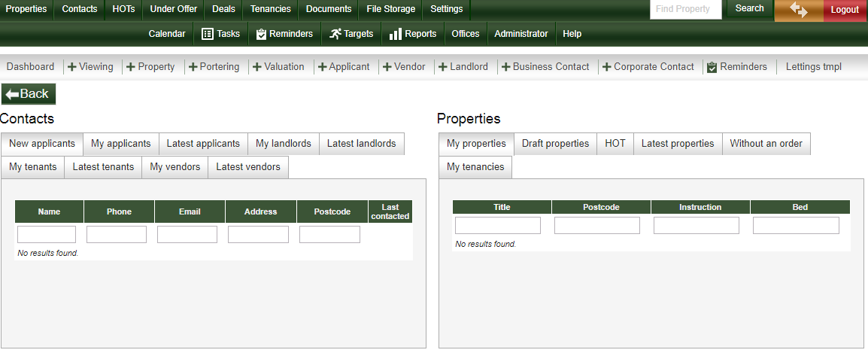Click the Reminders clipboard icon in green bar
The image size is (868, 356).
coord(261,34)
